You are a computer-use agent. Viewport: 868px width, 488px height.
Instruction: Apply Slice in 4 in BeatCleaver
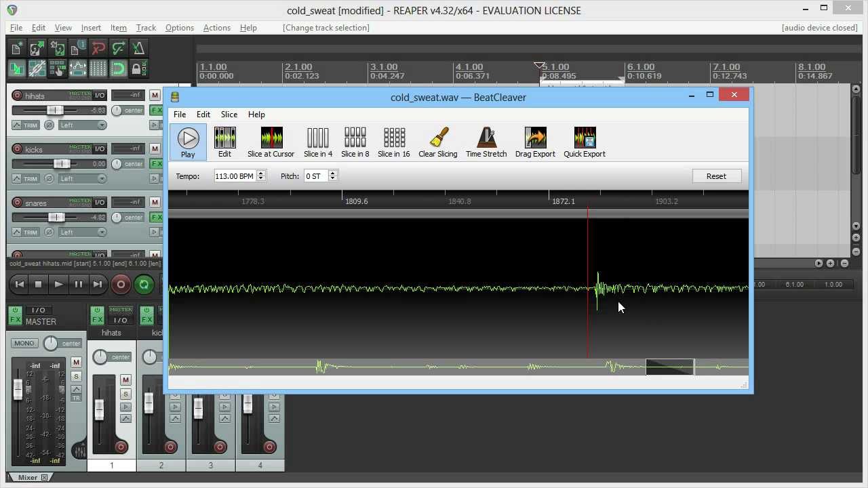tap(318, 142)
